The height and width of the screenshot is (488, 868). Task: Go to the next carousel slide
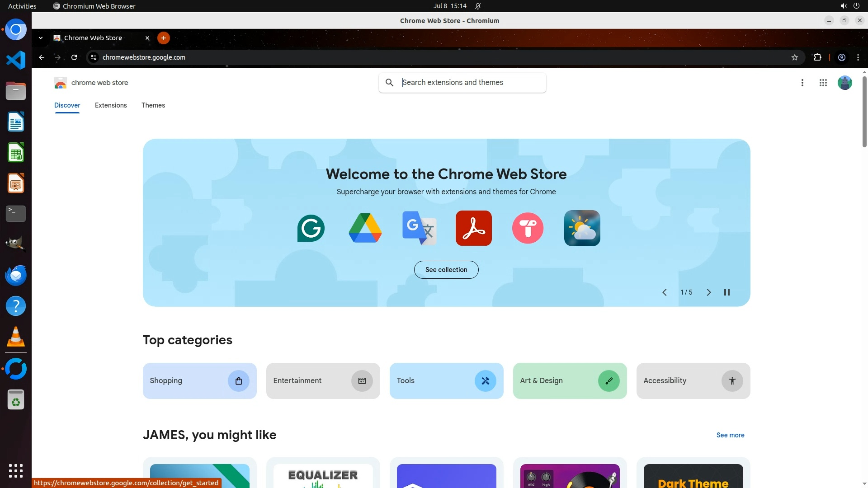(708, 292)
